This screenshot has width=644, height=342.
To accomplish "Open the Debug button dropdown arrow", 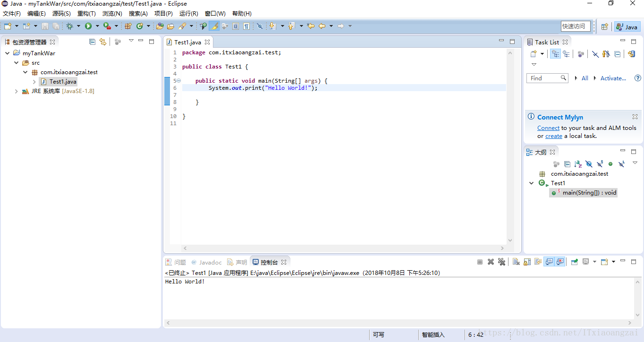I will [x=78, y=26].
